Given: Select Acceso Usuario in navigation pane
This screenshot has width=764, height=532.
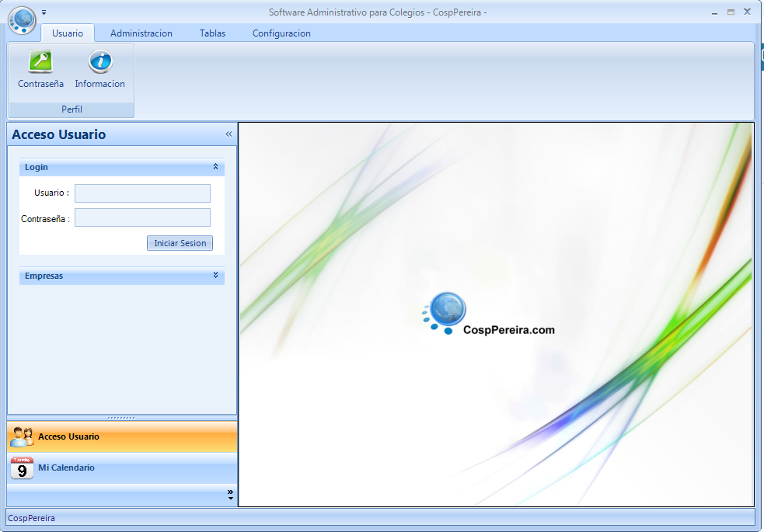Looking at the screenshot, I should pyautogui.click(x=68, y=436).
